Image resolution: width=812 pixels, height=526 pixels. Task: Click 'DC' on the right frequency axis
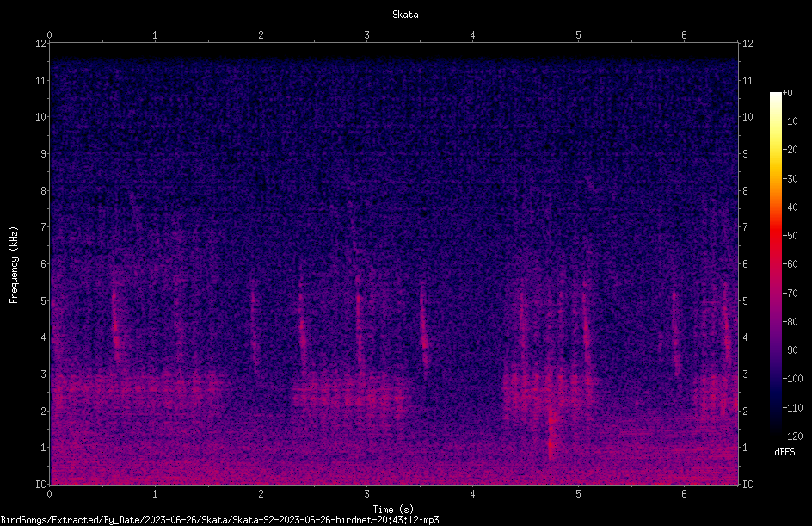tap(747, 485)
